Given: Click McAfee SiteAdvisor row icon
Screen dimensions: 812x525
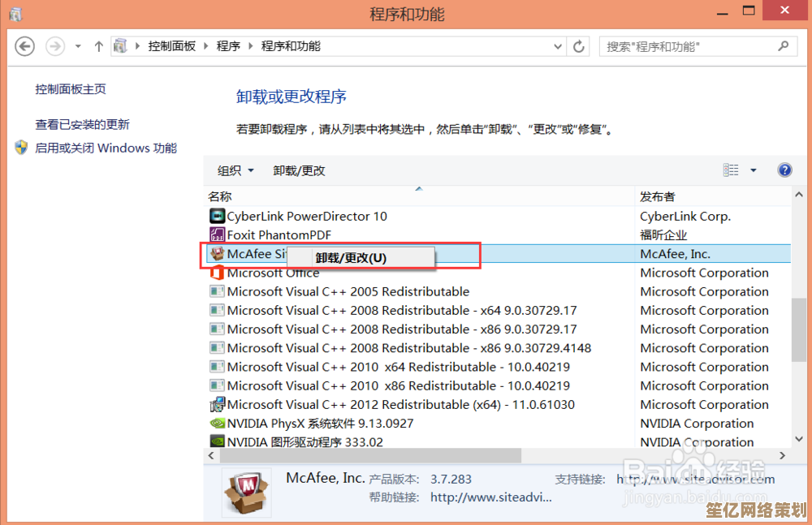Looking at the screenshot, I should 217,254.
